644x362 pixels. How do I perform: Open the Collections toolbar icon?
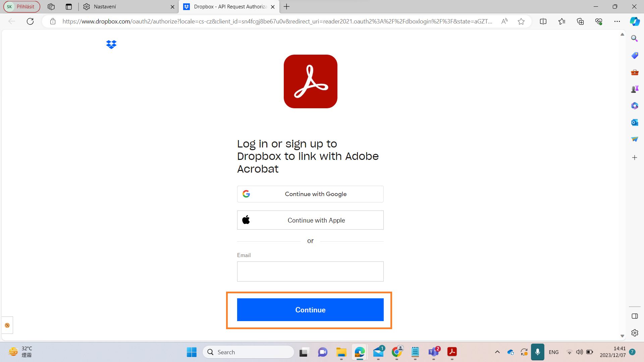point(580,21)
